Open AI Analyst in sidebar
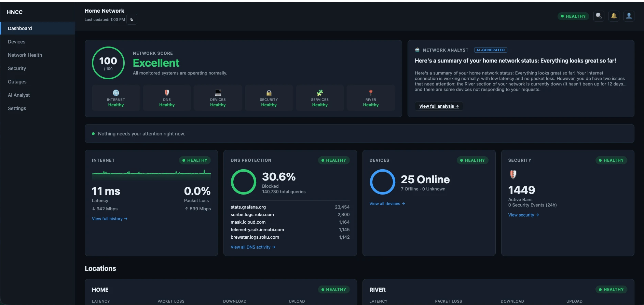The height and width of the screenshot is (305, 644). click(x=38, y=95)
